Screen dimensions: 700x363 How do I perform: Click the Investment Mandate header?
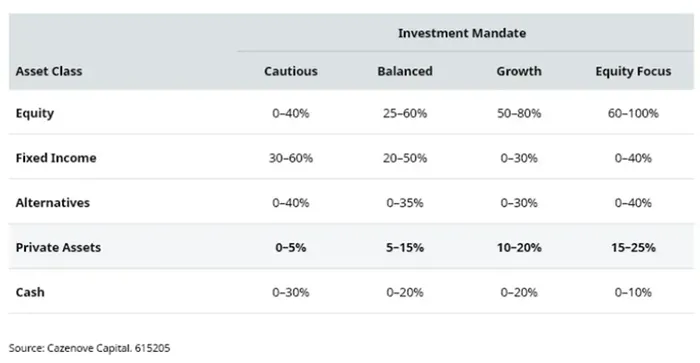coord(462,33)
